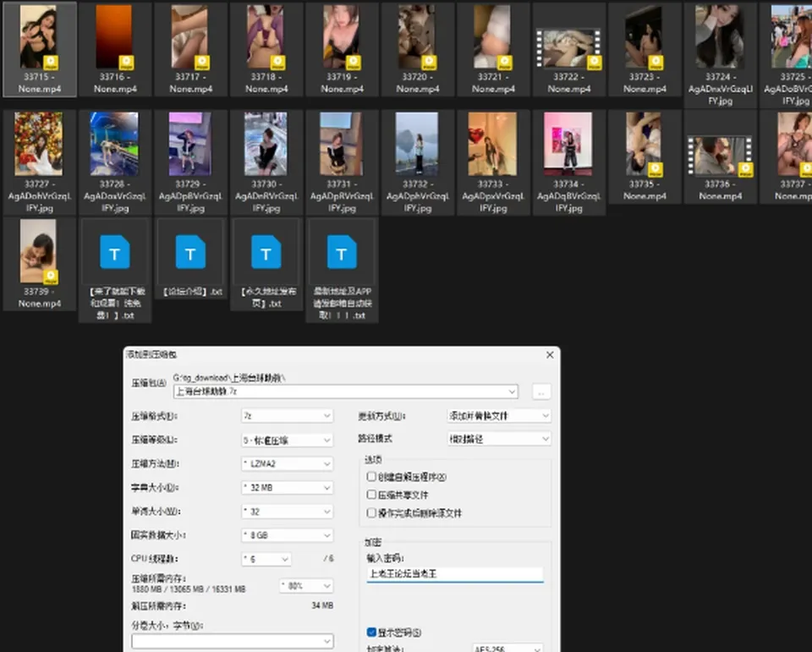Open the CPU threads dropdown
This screenshot has width=812, height=652.
click(x=266, y=559)
